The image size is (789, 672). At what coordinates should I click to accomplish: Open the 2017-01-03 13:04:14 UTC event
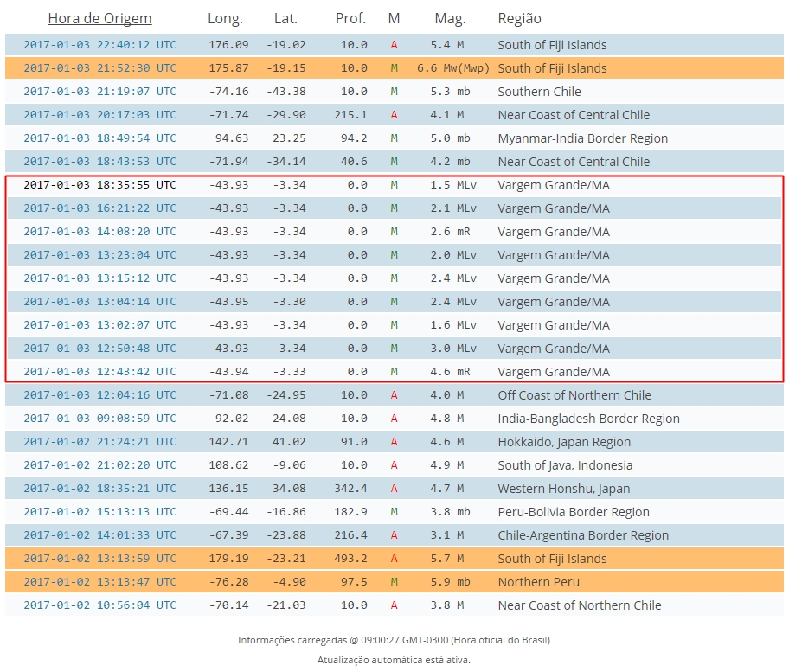click(99, 301)
